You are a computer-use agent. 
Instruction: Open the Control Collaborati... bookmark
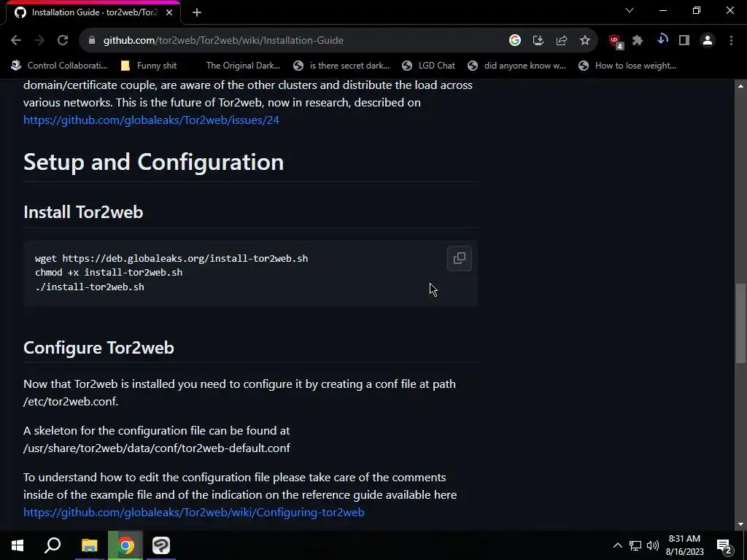[60, 66]
